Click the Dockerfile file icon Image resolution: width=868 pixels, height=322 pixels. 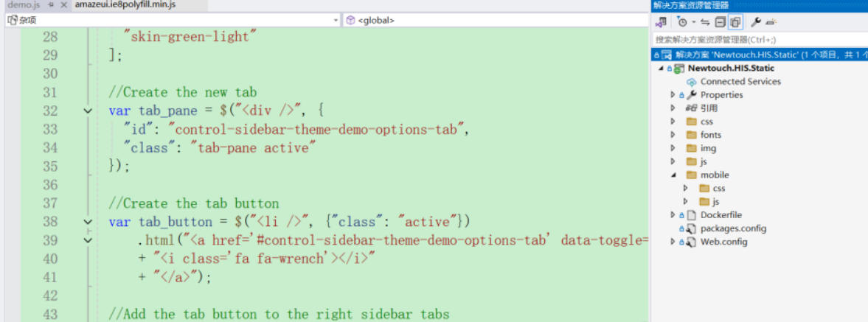tap(691, 215)
